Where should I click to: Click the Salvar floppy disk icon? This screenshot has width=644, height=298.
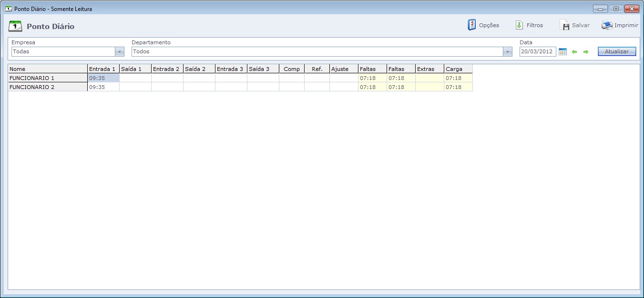coord(564,25)
